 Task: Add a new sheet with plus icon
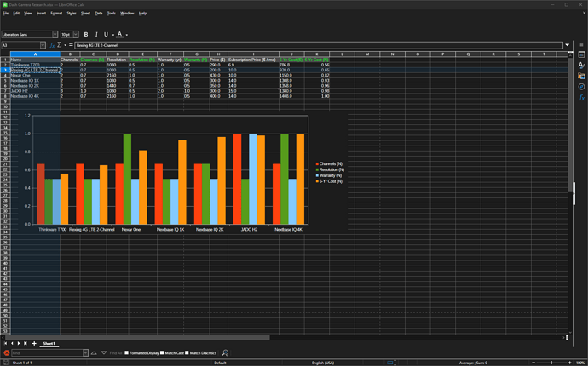[x=34, y=343]
